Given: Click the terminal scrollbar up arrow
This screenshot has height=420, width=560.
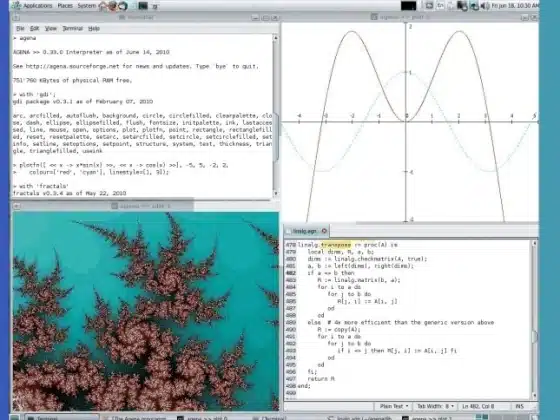Looking at the screenshot, I should coord(275,38).
